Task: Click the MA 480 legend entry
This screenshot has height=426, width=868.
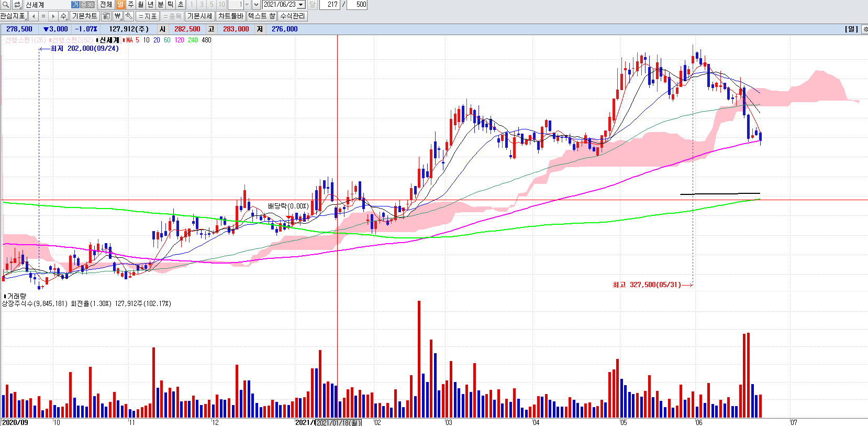Action: click(207, 40)
